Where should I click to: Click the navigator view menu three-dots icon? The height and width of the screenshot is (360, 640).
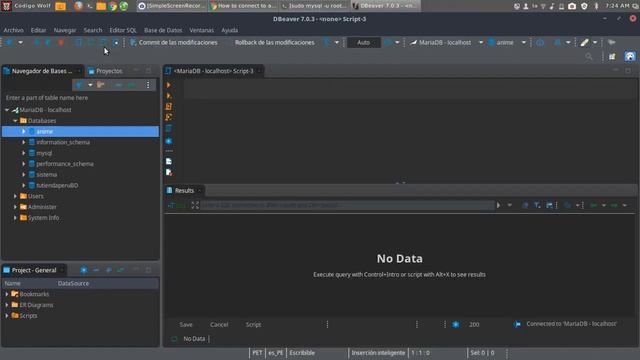tap(148, 85)
